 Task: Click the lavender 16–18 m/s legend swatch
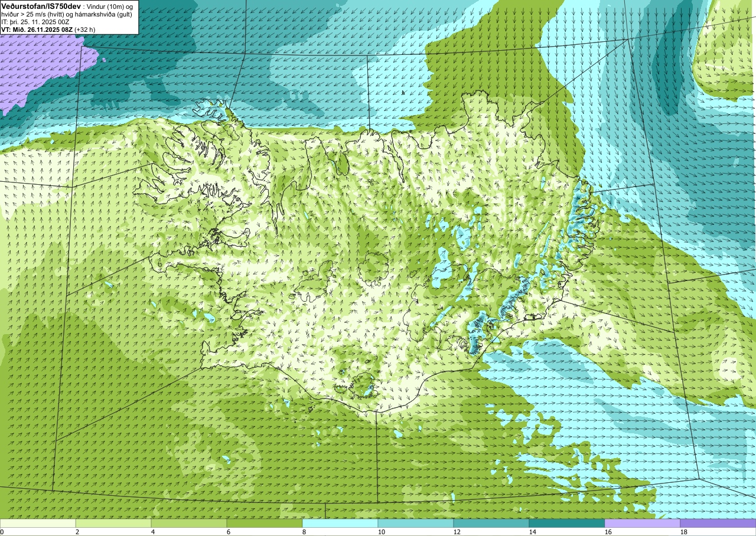(643, 523)
